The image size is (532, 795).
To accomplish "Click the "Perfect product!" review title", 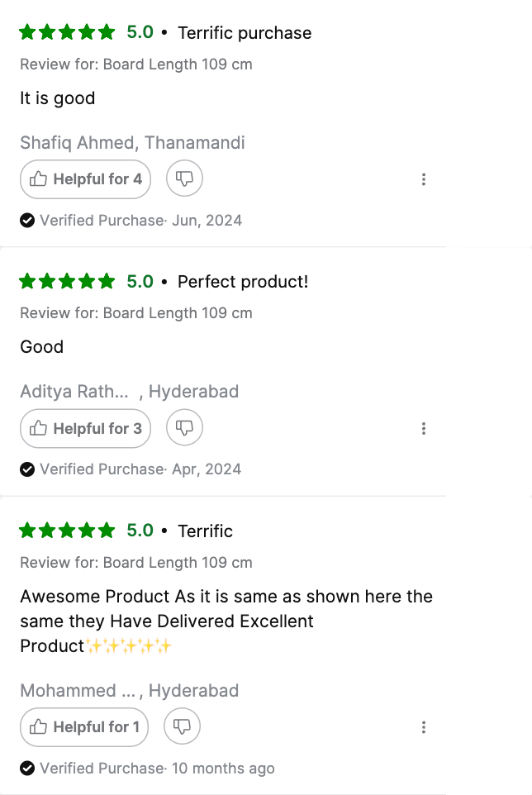I will pos(243,282).
